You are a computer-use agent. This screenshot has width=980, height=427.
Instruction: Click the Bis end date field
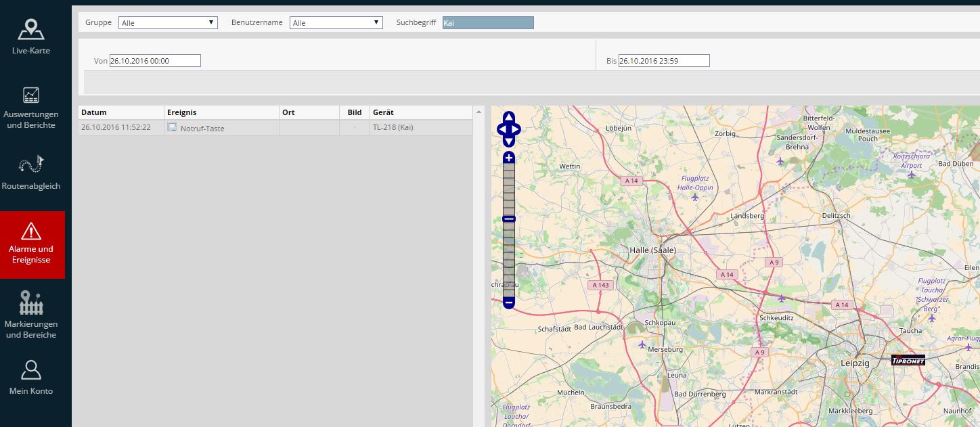point(664,61)
